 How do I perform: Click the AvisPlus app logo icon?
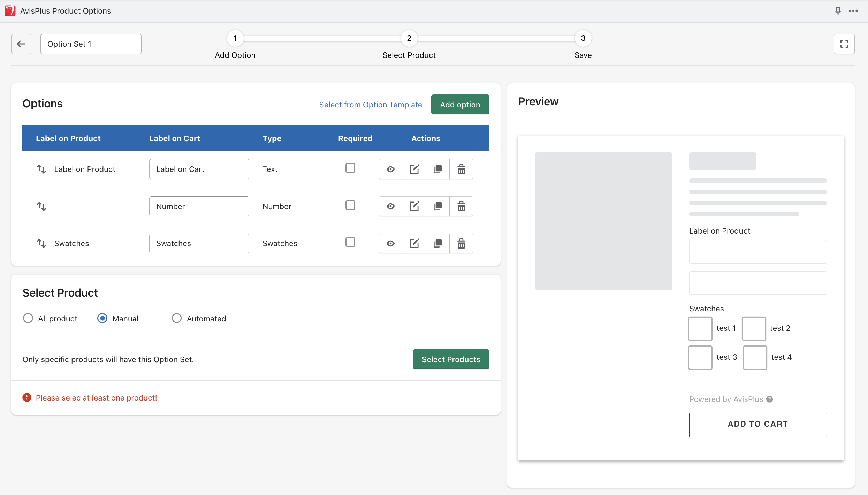click(x=10, y=11)
